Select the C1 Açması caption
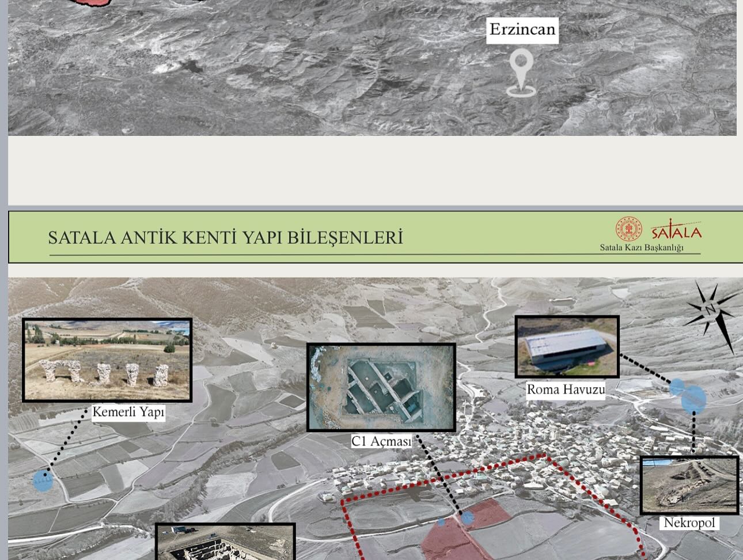Viewport: 743px width, 560px height. (x=382, y=441)
